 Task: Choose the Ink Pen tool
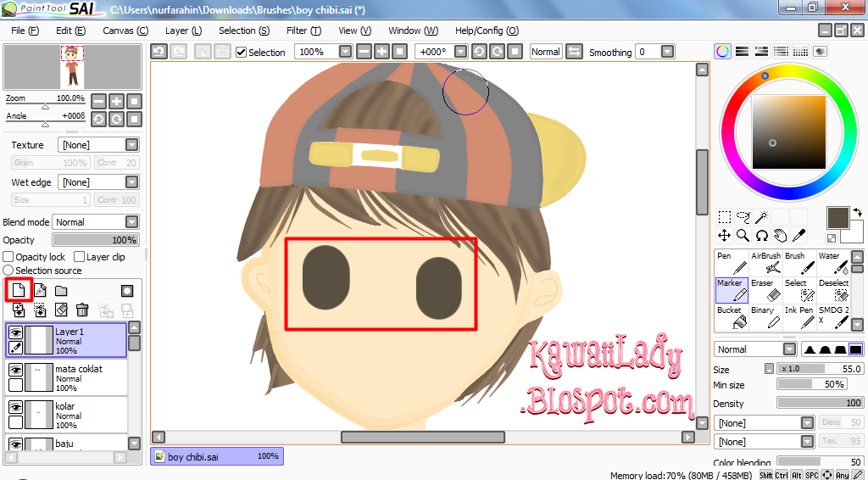(799, 318)
